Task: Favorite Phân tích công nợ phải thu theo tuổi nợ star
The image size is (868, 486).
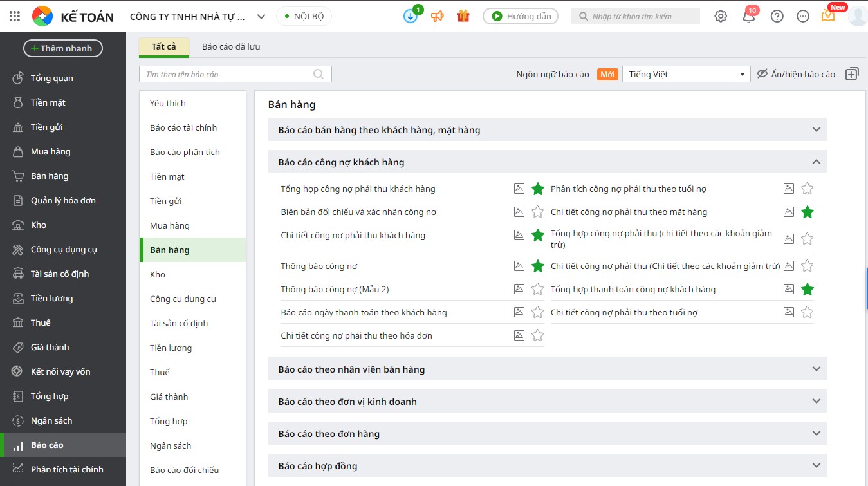Action: click(x=808, y=189)
